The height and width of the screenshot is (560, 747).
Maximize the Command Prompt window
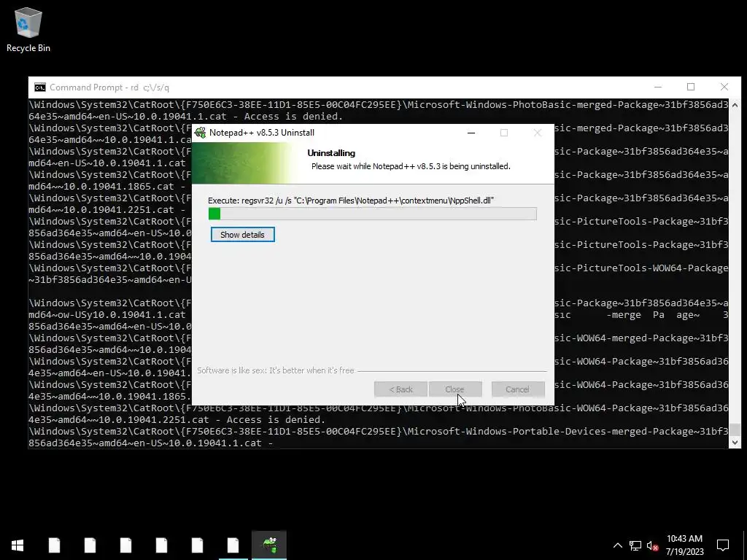click(691, 87)
